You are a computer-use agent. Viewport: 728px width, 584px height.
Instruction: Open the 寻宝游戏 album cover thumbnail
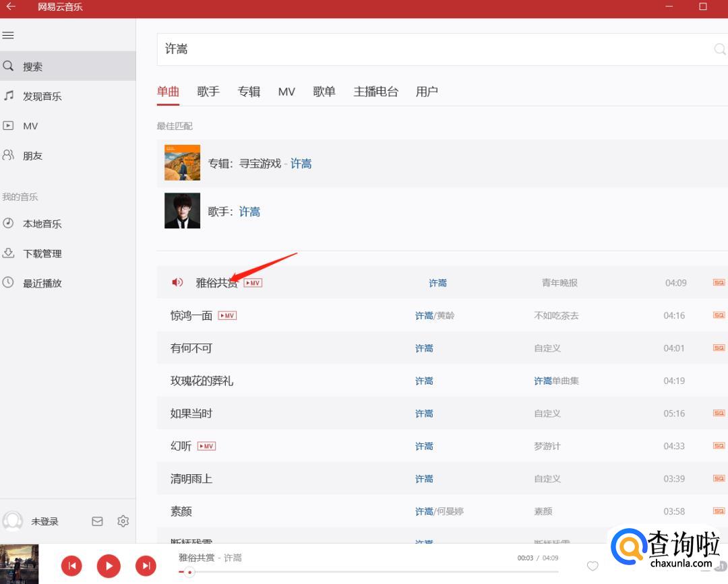coord(183,163)
